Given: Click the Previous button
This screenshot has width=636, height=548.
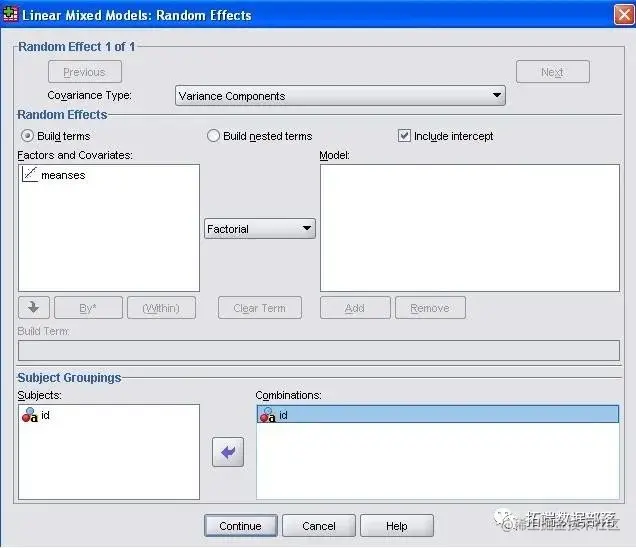Looking at the screenshot, I should tap(85, 72).
